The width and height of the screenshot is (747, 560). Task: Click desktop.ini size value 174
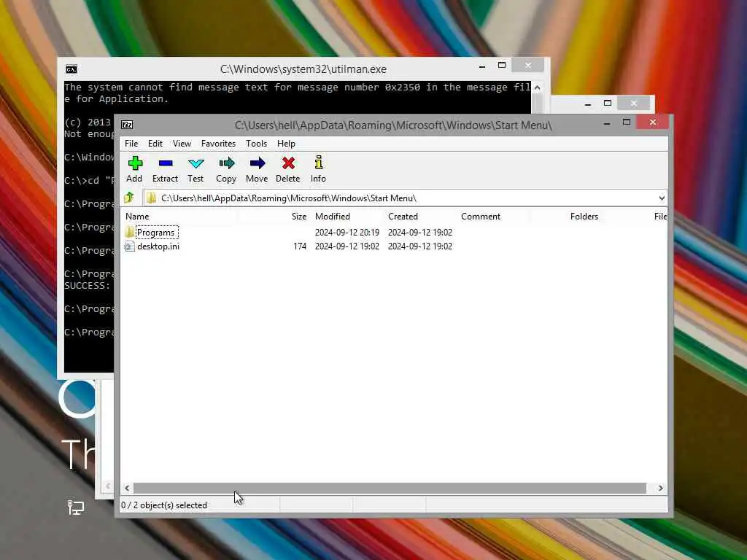pos(300,246)
